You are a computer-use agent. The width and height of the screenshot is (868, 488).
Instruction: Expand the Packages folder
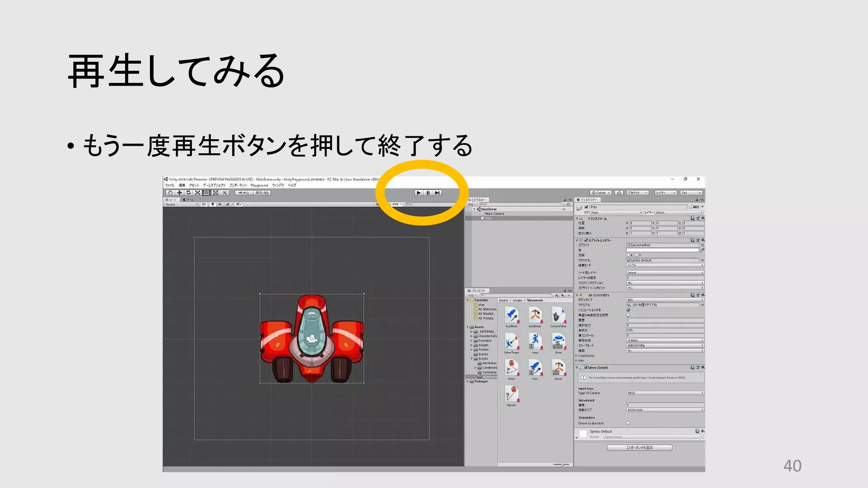(468, 381)
